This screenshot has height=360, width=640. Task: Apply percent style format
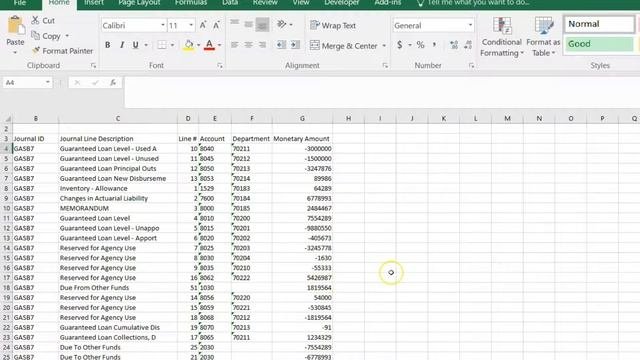(420, 44)
